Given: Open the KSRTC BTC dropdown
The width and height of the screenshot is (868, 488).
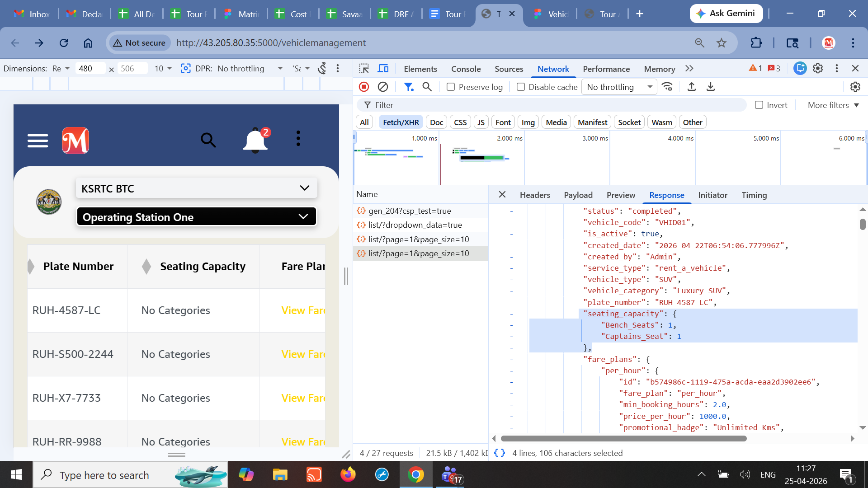Looking at the screenshot, I should [x=197, y=188].
